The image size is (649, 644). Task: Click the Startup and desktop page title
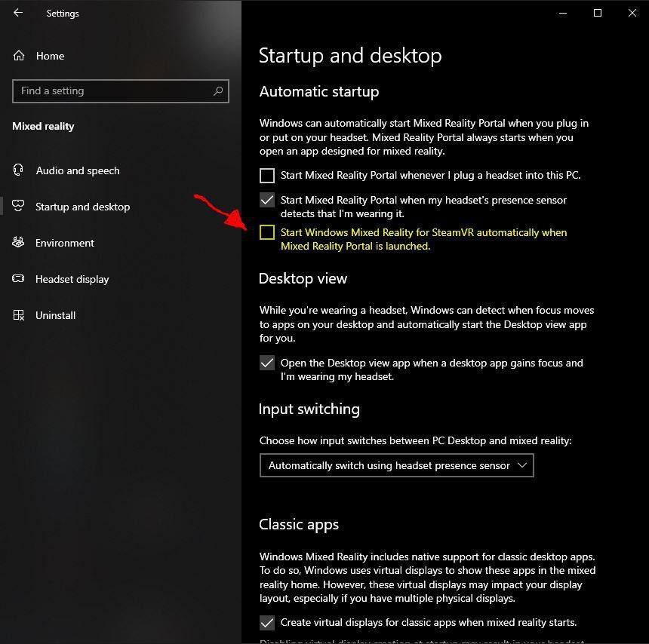coord(350,55)
